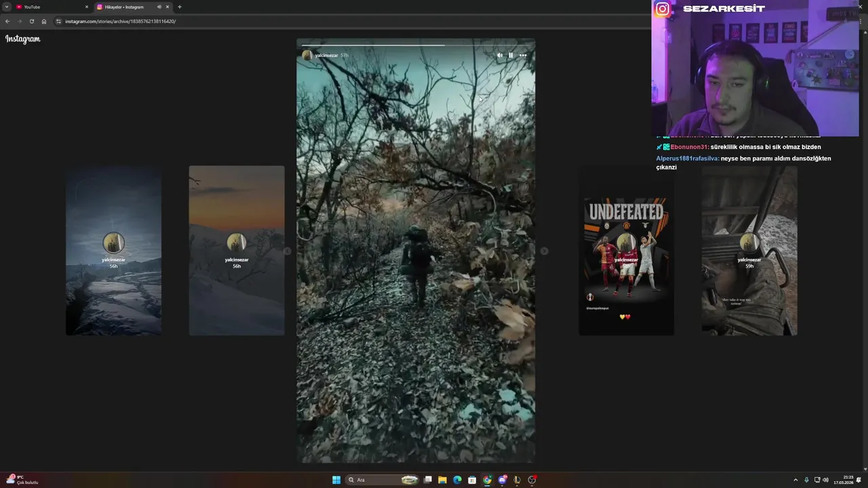The image size is (868, 488).
Task: Launch Microsoft Edge from the taskbar
Action: pyautogui.click(x=457, y=480)
